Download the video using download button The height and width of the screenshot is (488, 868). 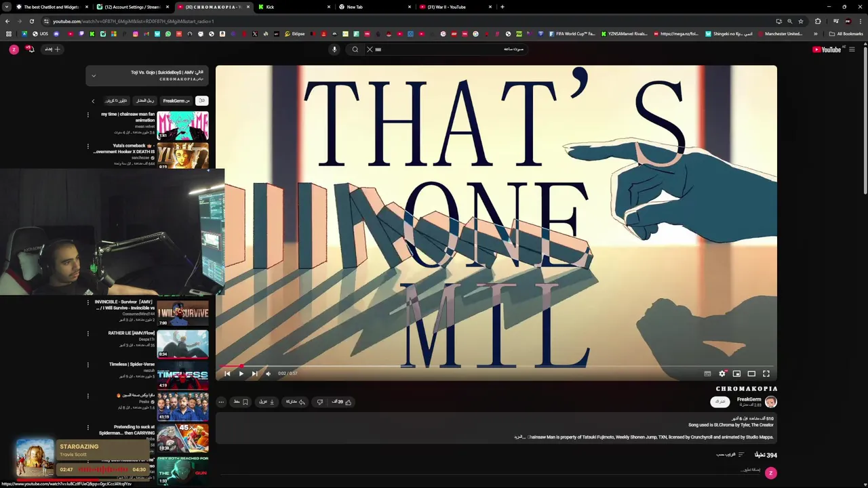pos(267,402)
